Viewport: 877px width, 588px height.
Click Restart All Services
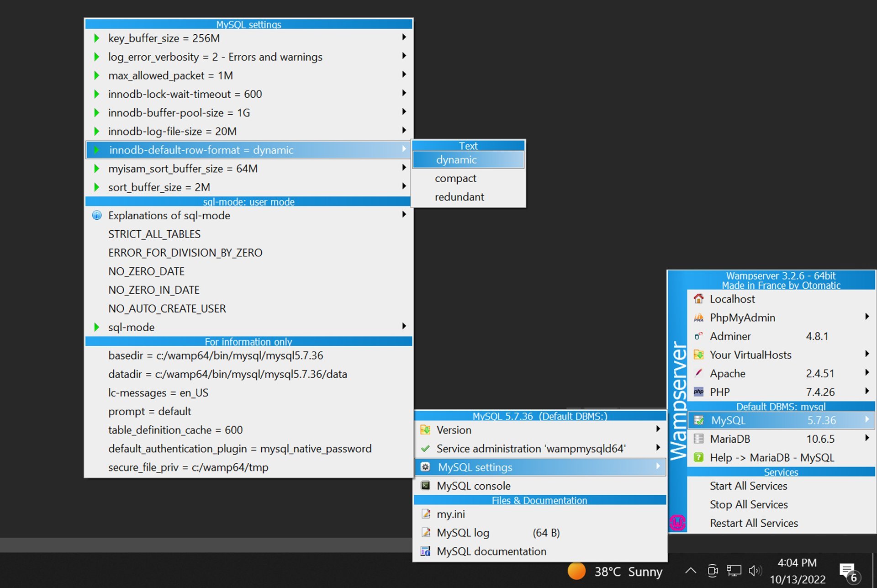click(x=754, y=523)
